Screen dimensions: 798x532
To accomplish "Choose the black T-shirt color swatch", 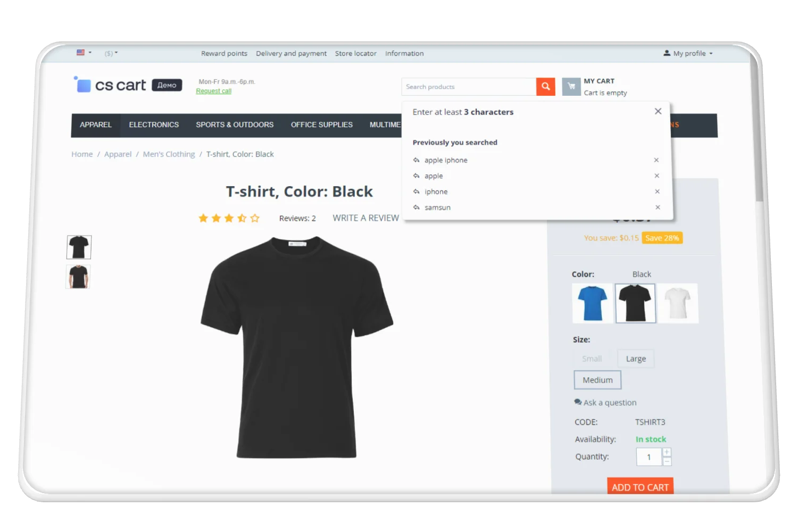I will 635,303.
